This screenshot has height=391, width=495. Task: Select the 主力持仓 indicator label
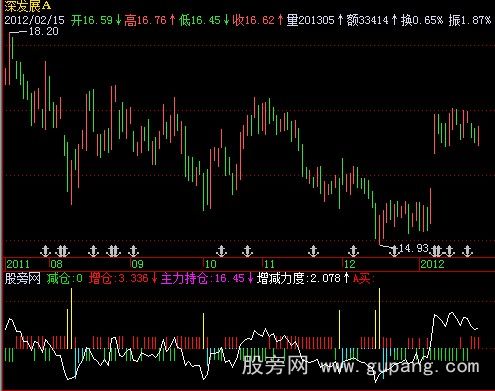184,278
